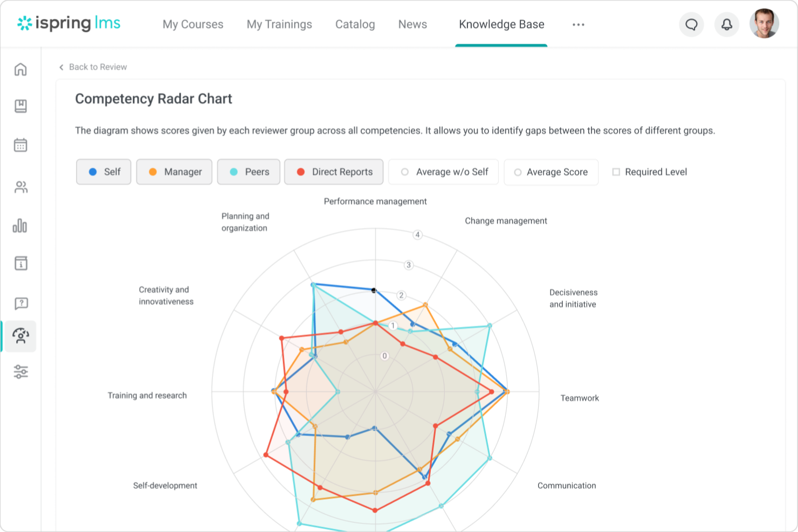Click the iSpring LMS logo
Screen dimensions: 798x532
tap(68, 24)
